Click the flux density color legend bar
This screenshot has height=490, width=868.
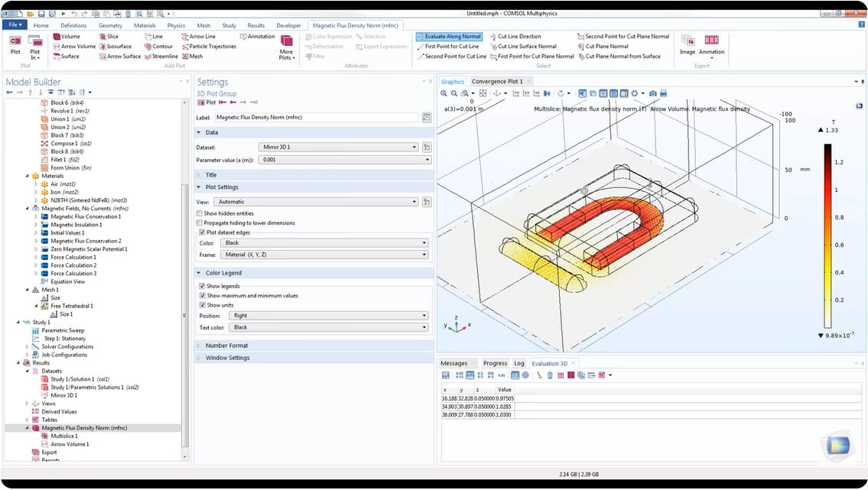click(827, 236)
